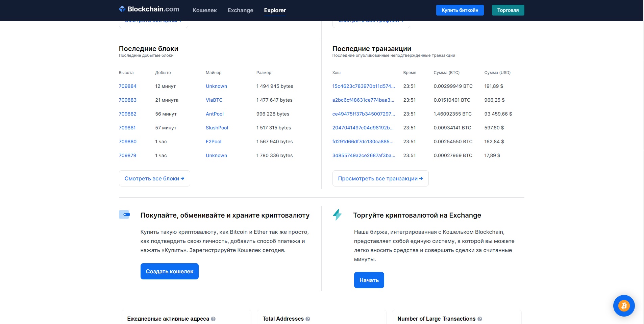Click the 966,25 $ amount
644x324 pixels.
495,100
